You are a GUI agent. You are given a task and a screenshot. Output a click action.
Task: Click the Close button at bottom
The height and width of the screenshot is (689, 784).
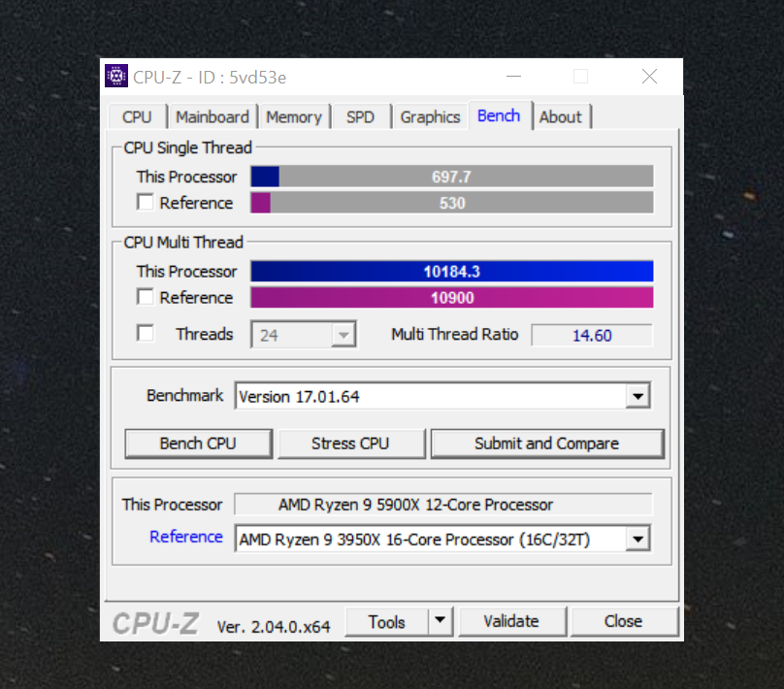click(x=624, y=621)
